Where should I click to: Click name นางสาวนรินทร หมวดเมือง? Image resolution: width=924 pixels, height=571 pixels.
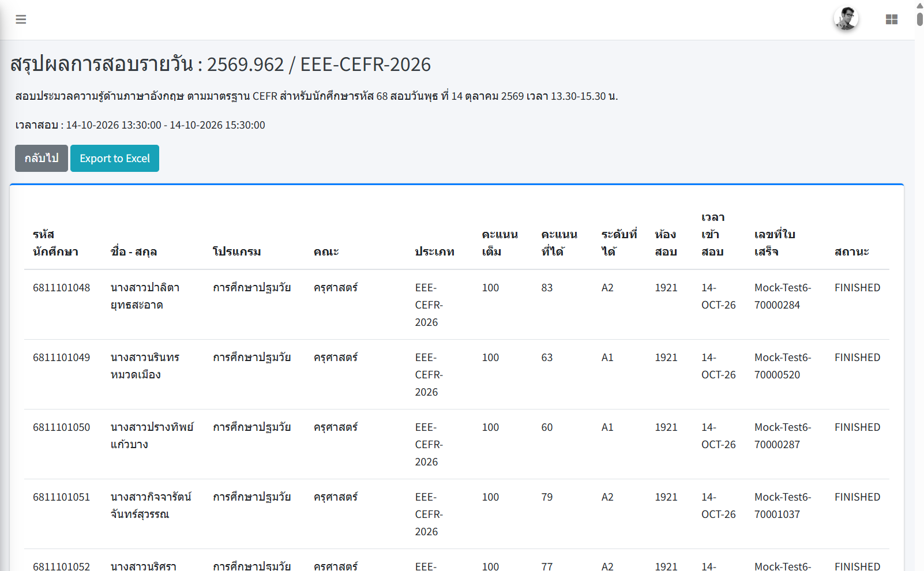[145, 366]
